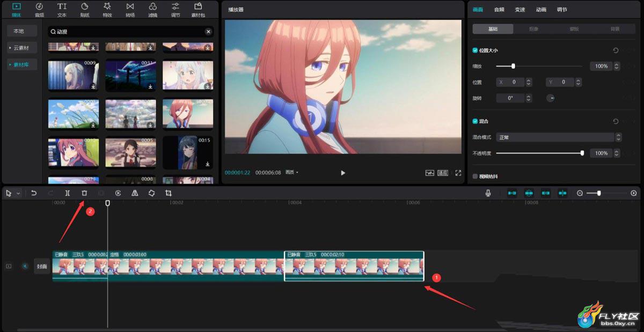Toggle clip linkage in timeline
Viewport: 644px width, 332px height.
(546, 193)
